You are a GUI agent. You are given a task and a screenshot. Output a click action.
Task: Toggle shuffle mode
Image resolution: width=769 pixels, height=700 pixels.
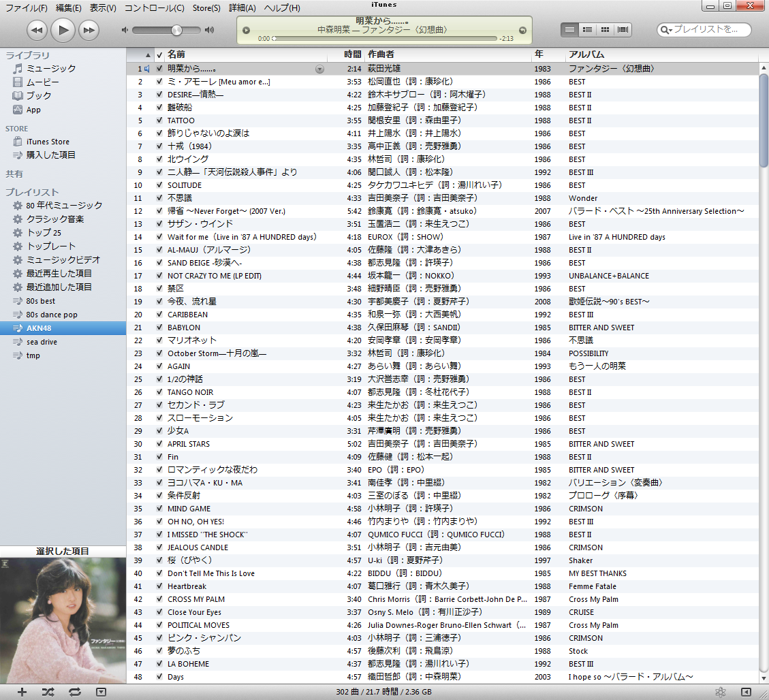point(48,692)
